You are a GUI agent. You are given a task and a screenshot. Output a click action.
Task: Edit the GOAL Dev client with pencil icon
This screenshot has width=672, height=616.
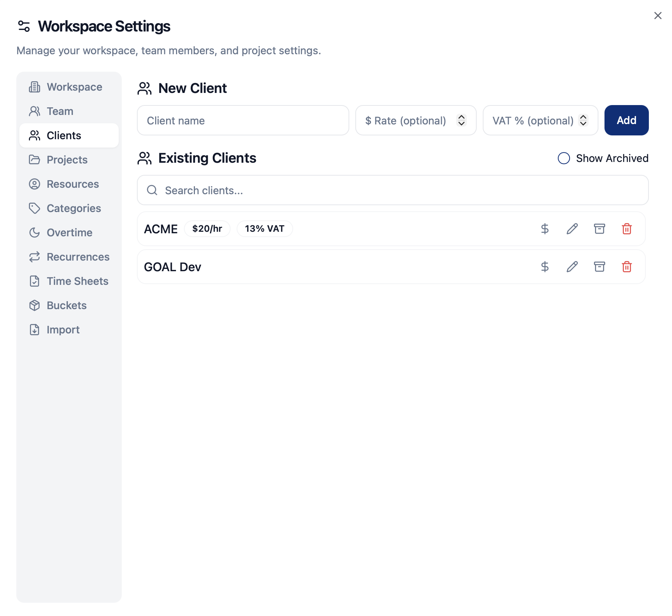pyautogui.click(x=572, y=267)
